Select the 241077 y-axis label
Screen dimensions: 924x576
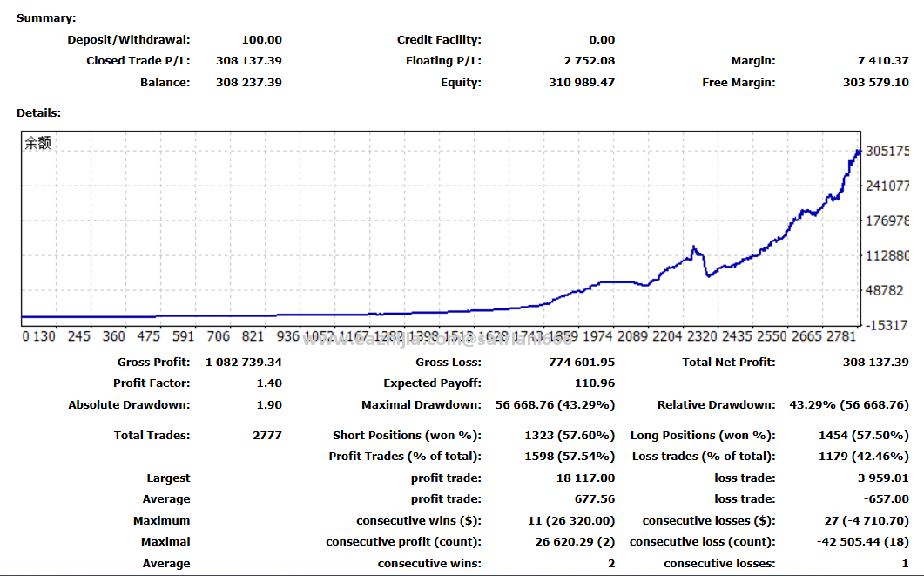(x=887, y=186)
